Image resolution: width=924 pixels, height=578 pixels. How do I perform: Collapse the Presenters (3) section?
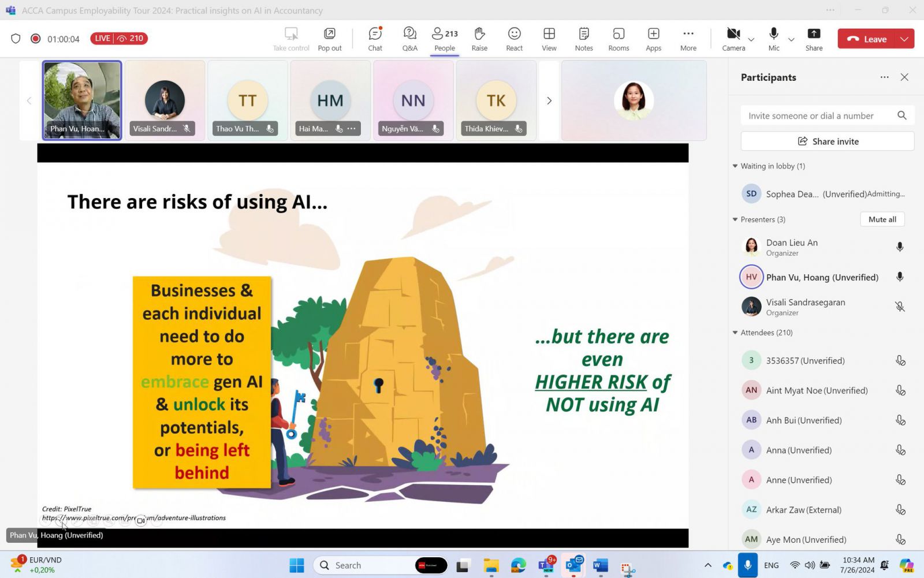click(735, 219)
